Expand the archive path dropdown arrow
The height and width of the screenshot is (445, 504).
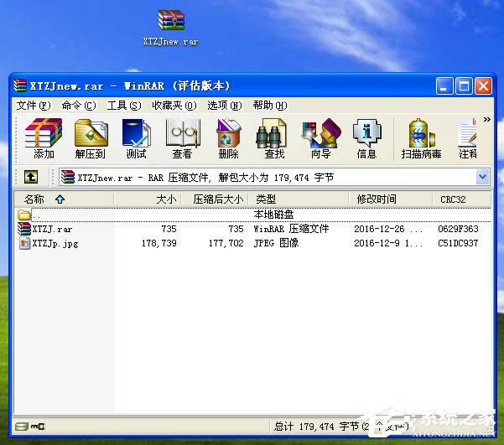(x=482, y=177)
